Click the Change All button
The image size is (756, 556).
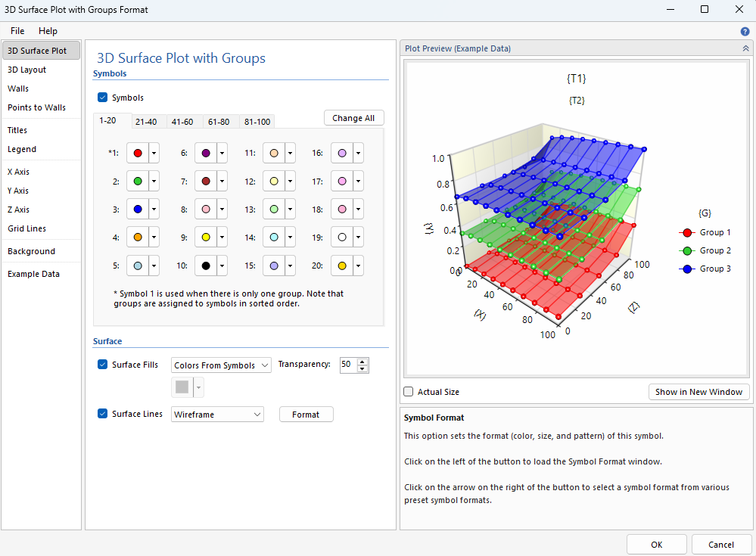353,118
